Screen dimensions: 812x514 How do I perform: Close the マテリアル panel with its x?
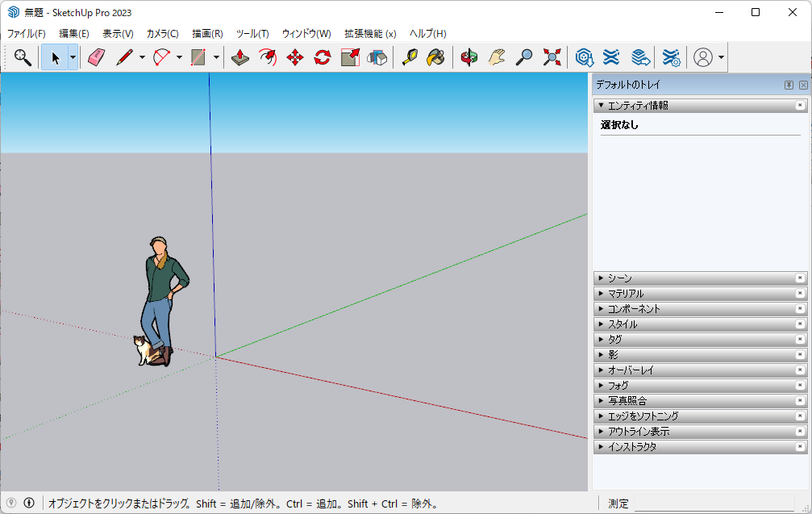coord(800,294)
